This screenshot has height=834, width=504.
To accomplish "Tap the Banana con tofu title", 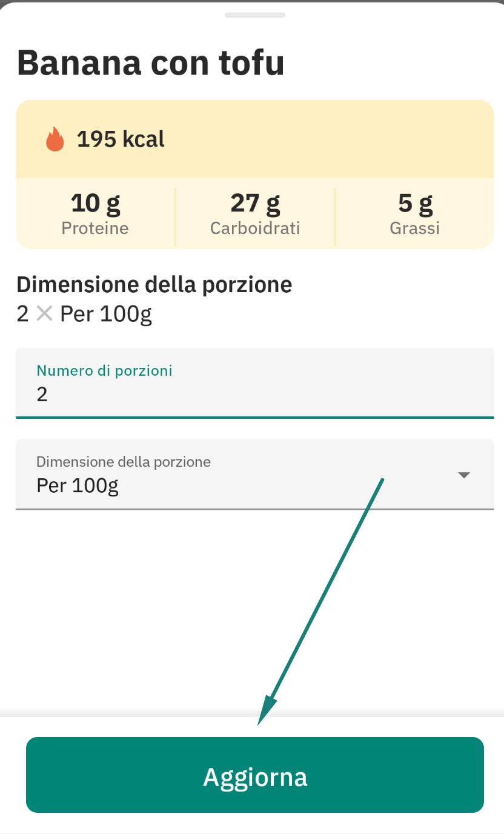I will tap(151, 62).
